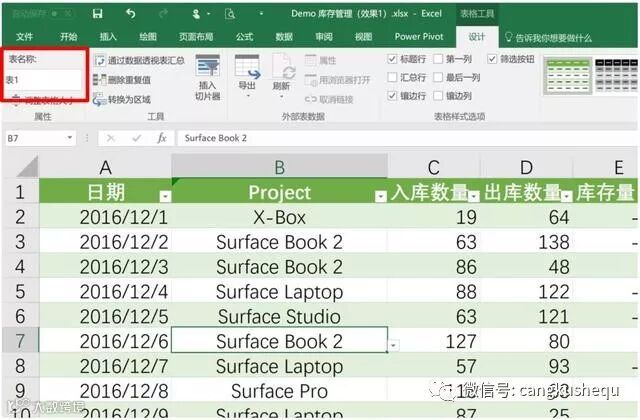Viewport: 640px width, 420px height.
Task: Click the 入库数量 cell with value 127
Action: [433, 341]
